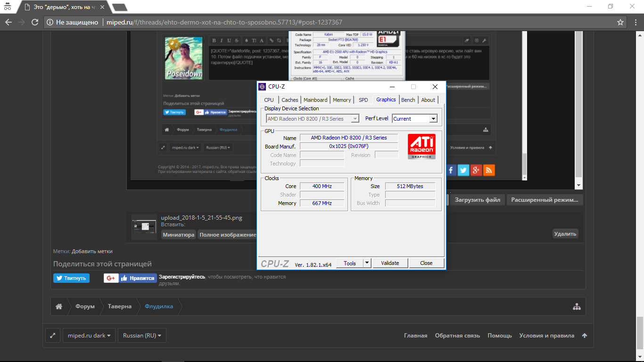This screenshot has height=362, width=644.
Task: Open the Caches tab
Action: (289, 100)
